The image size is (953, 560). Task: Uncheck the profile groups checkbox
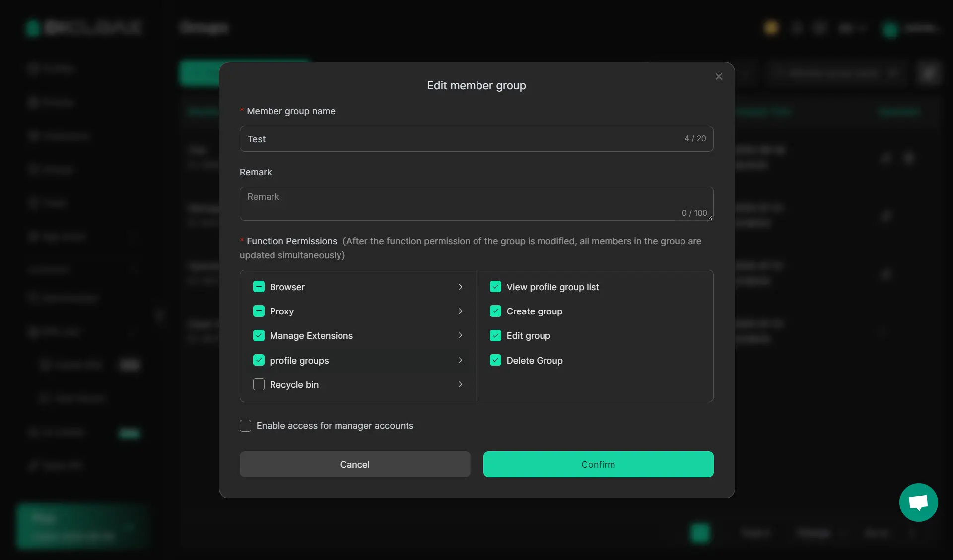click(259, 360)
